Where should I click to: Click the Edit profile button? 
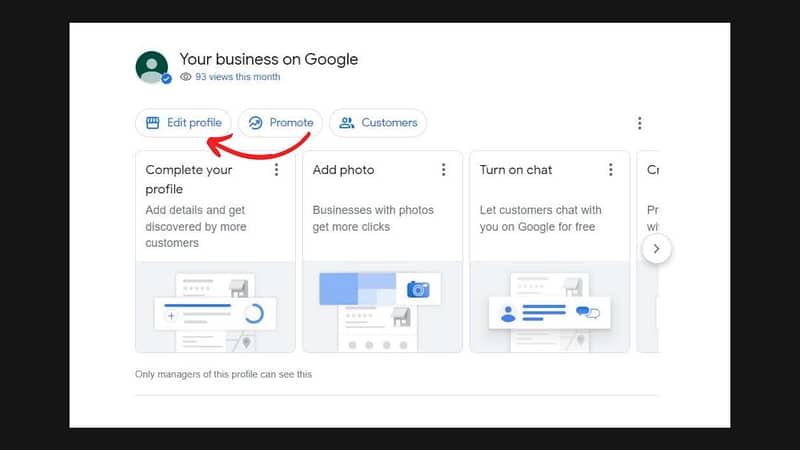[x=183, y=123]
